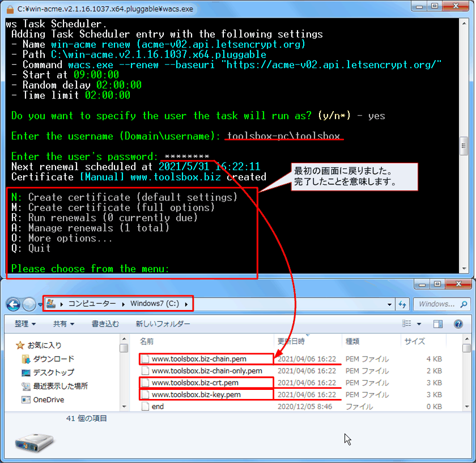The image size is (476, 463).
Task: Expand the arrow after Windows7 (C:) breadcrumb
Action: click(186, 304)
